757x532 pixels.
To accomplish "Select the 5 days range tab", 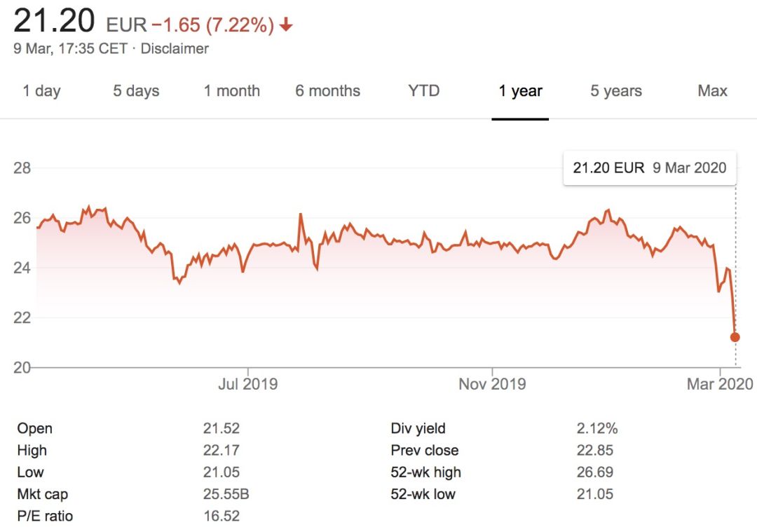I will pos(136,91).
